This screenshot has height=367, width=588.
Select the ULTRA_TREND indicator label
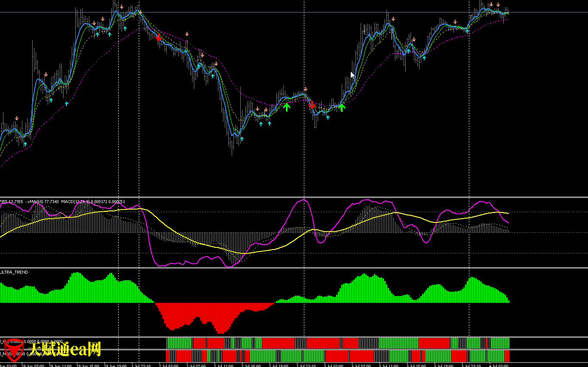[14, 272]
